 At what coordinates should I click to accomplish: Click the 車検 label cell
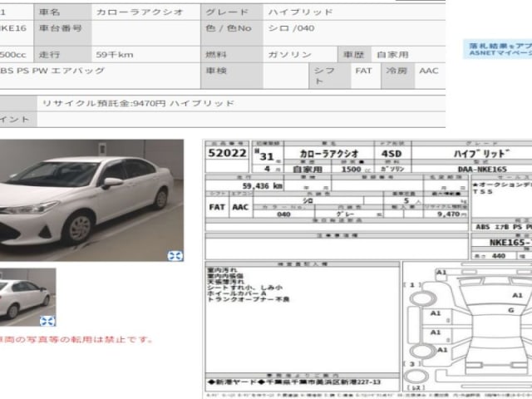click(231, 76)
